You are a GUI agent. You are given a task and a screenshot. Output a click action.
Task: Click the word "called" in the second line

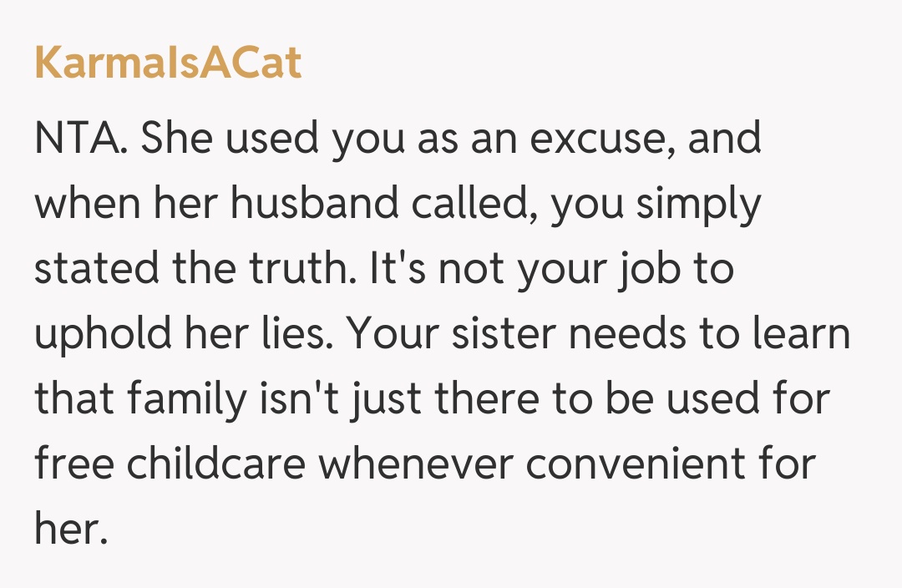click(486, 203)
